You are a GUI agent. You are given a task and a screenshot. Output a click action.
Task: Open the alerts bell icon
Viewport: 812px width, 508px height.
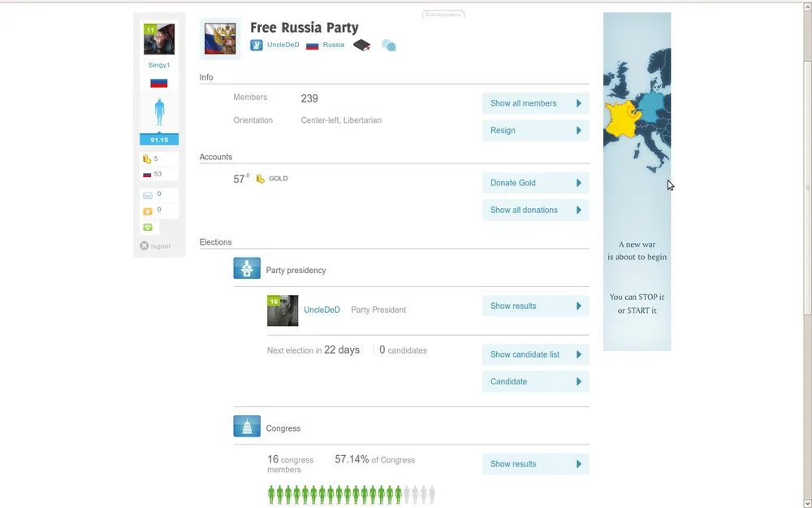click(x=148, y=211)
